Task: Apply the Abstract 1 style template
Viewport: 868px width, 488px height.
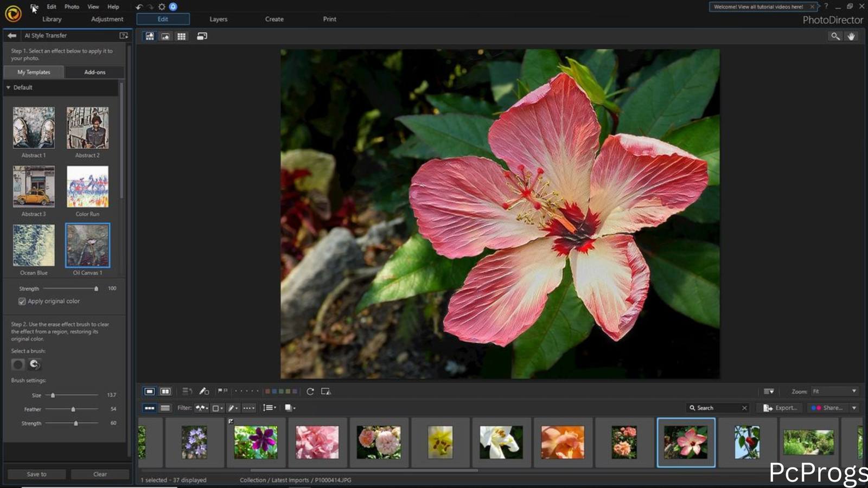Action: pyautogui.click(x=34, y=128)
